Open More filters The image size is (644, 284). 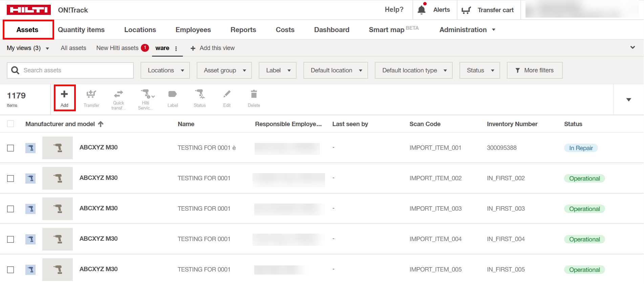tap(535, 70)
